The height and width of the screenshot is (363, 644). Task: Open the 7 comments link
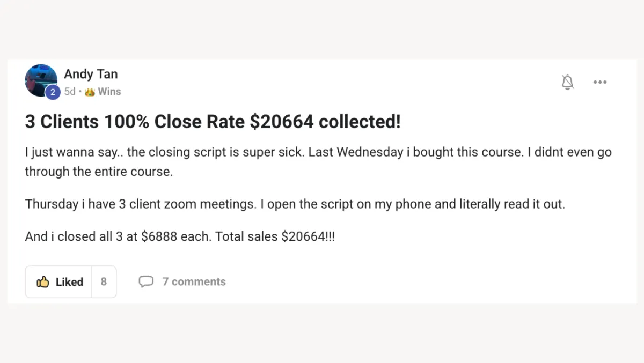[194, 282]
